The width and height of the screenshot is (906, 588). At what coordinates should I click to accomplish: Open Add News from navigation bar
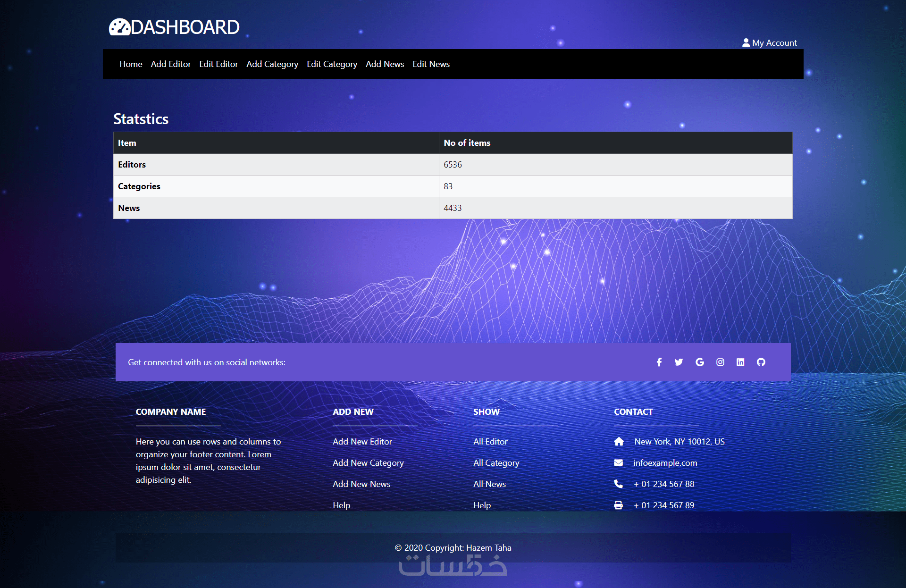click(x=385, y=64)
